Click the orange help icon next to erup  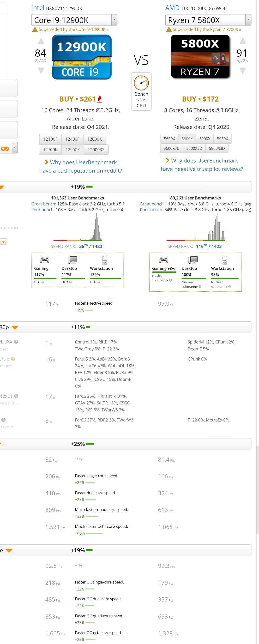coord(13,359)
